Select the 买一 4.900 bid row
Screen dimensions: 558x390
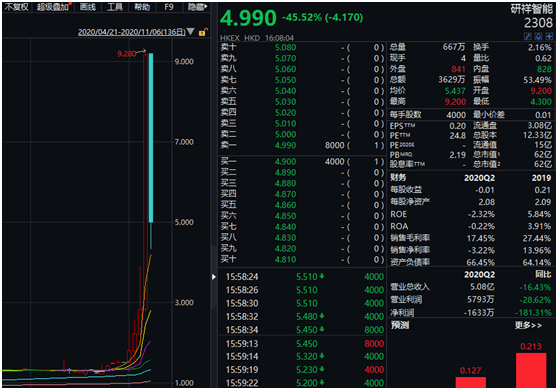[x=302, y=162]
